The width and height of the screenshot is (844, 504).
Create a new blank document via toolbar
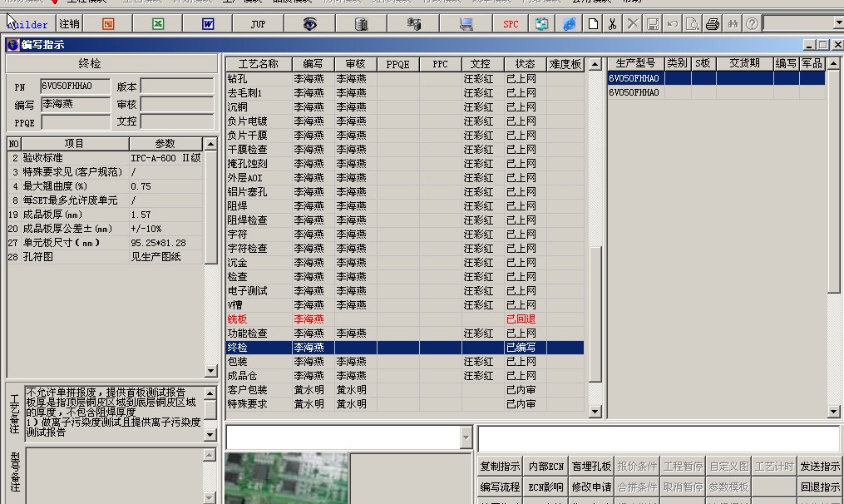coord(593,23)
